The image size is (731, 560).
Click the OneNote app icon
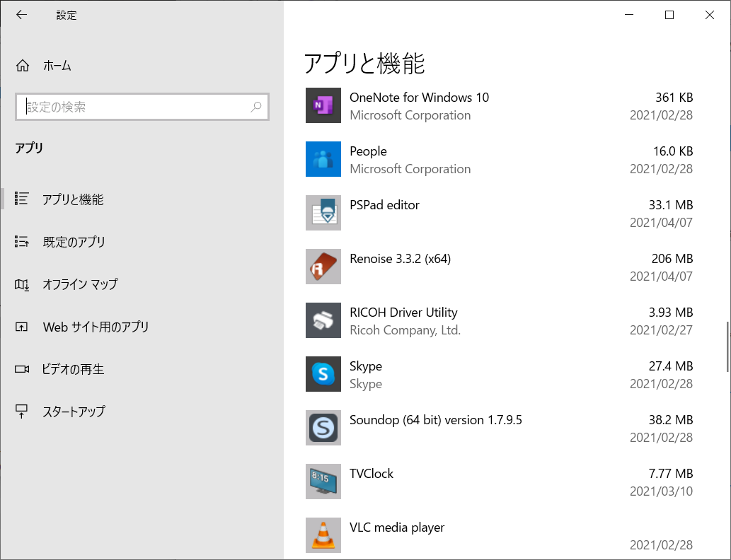(323, 105)
